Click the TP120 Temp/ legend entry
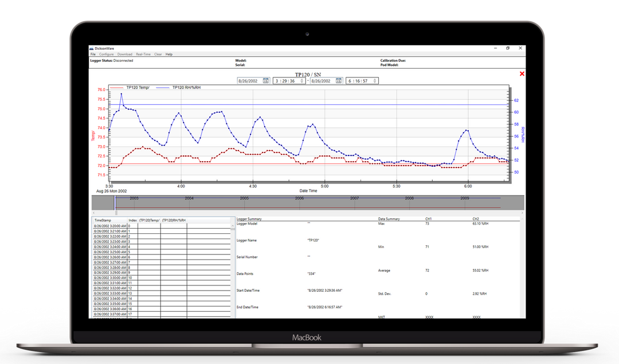 click(130, 88)
